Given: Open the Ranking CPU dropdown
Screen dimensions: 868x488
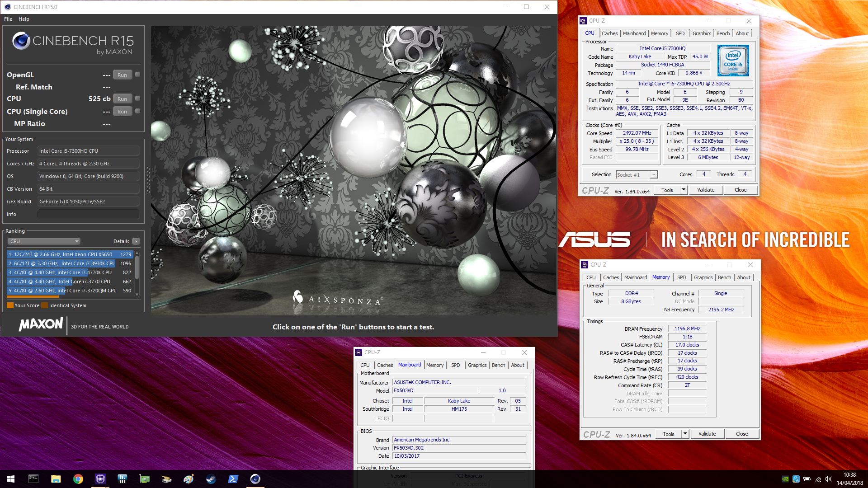Looking at the screenshot, I should 44,241.
